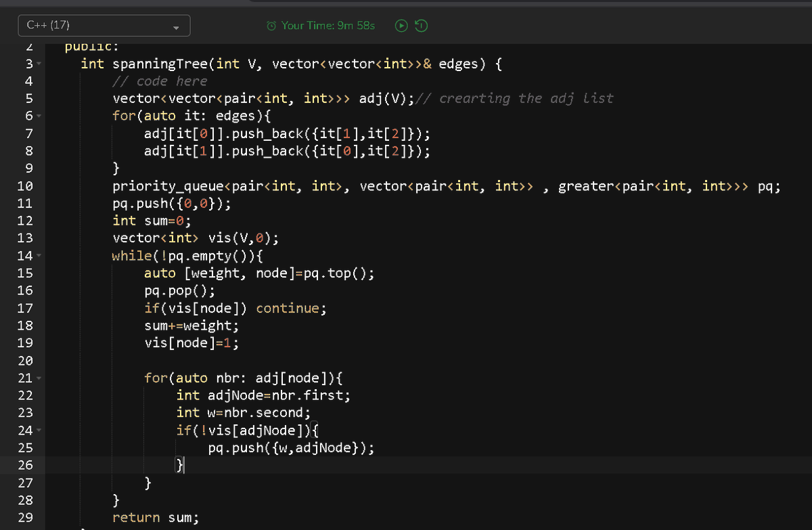The height and width of the screenshot is (530, 812).
Task: Click 'while(!pq.empty()){' line
Action: tap(187, 256)
